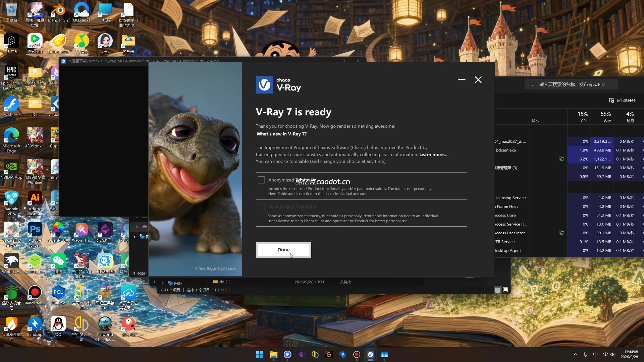Screen dimensions: 644x362
Task: Open the Windows Start button
Action: (259, 354)
